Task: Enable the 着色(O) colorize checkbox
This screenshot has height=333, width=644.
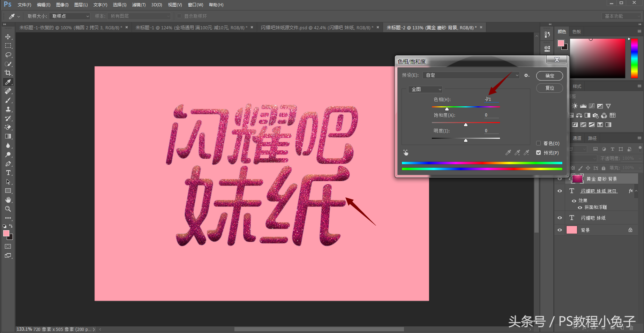Action: [x=538, y=143]
